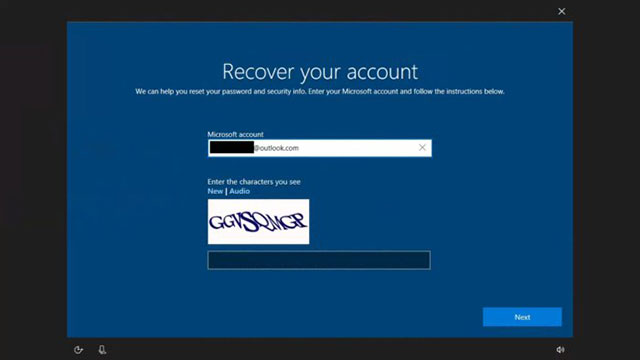Close the Recover your account dialog

point(562,11)
